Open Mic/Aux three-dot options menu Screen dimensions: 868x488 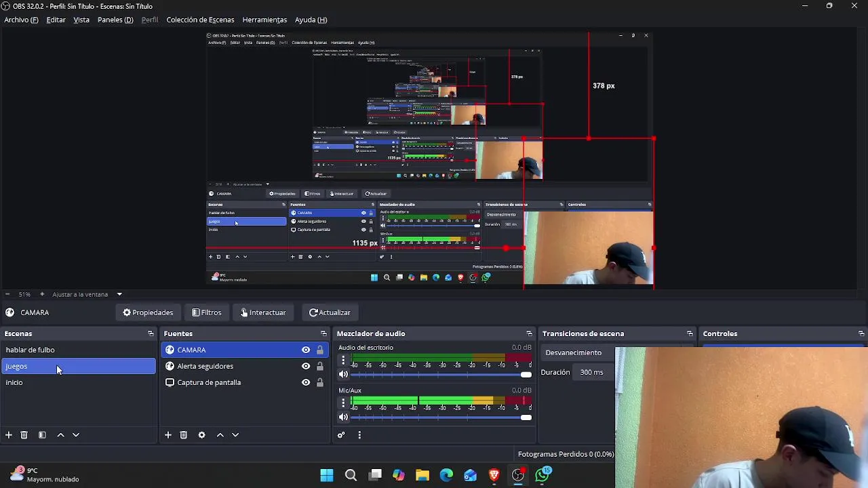[343, 403]
